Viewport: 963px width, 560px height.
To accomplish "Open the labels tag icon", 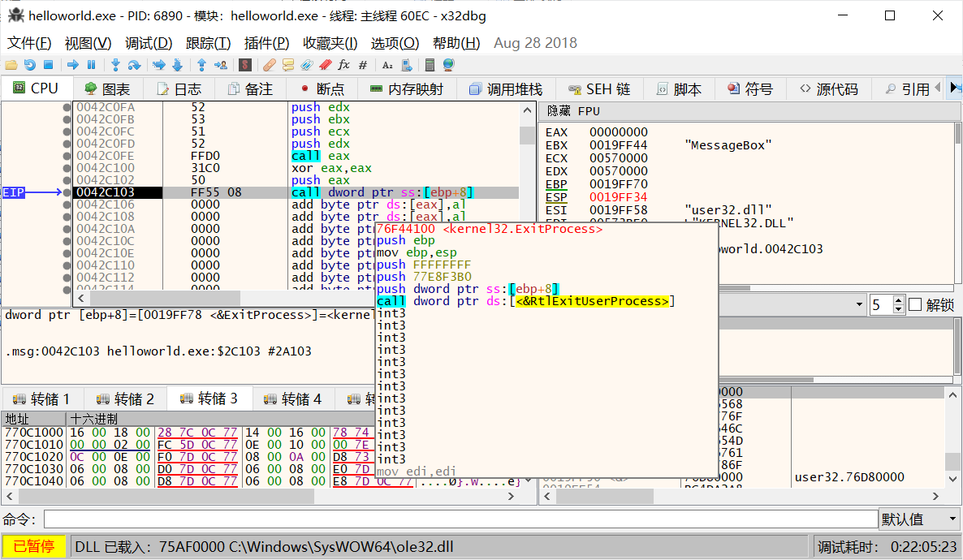I will coord(306,65).
